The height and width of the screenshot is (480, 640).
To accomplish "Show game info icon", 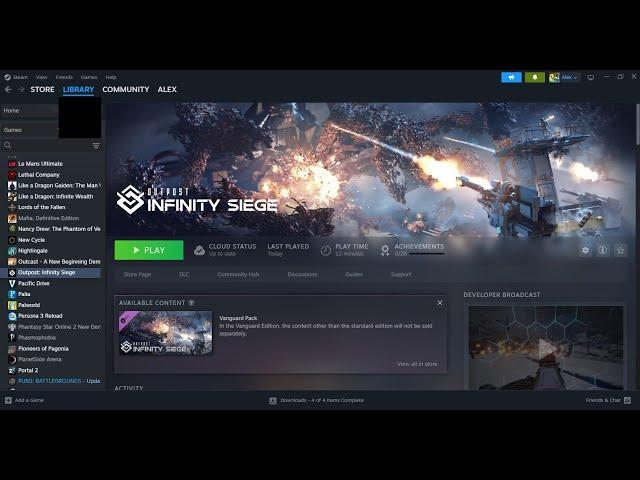I will (x=602, y=250).
